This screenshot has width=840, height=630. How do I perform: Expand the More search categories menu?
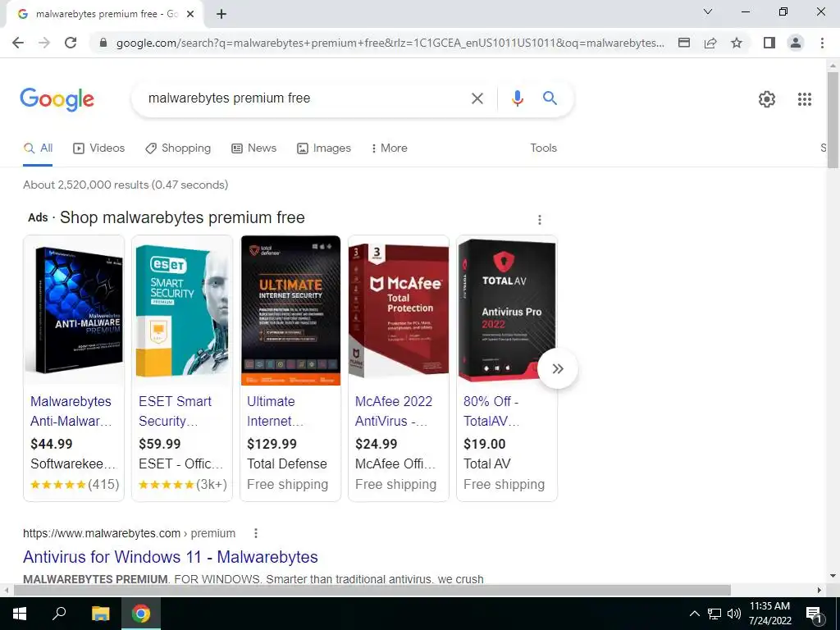click(x=389, y=148)
